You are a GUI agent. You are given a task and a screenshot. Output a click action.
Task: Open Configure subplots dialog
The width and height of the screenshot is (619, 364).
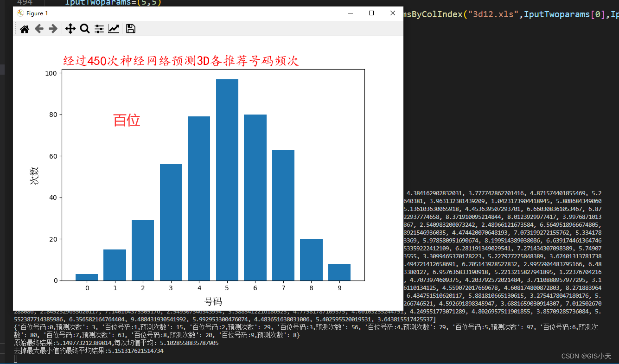[99, 29]
